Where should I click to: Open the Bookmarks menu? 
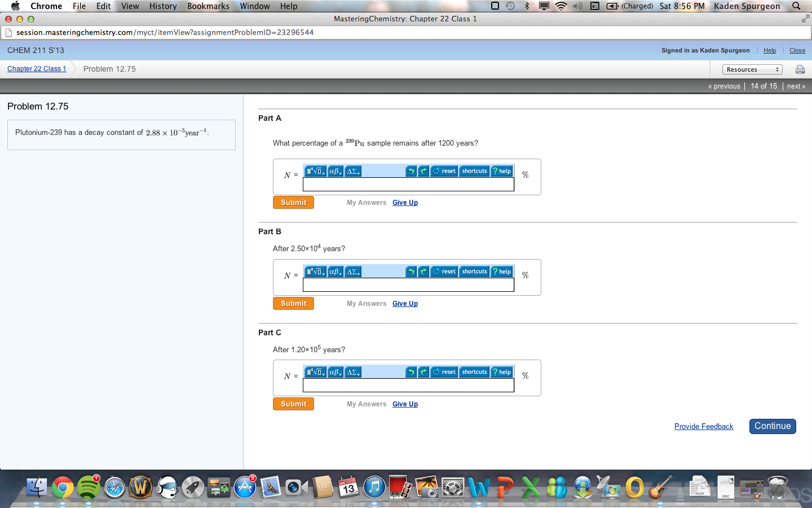click(208, 6)
